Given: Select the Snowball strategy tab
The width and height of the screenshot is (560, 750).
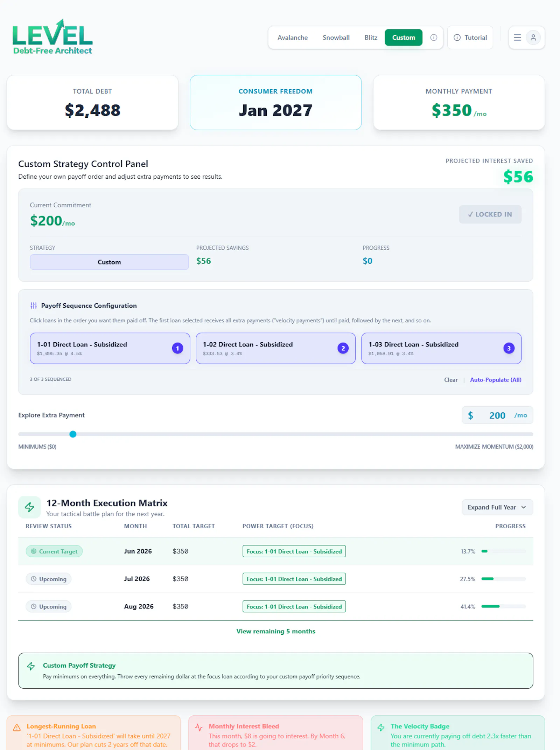Looking at the screenshot, I should coord(336,37).
